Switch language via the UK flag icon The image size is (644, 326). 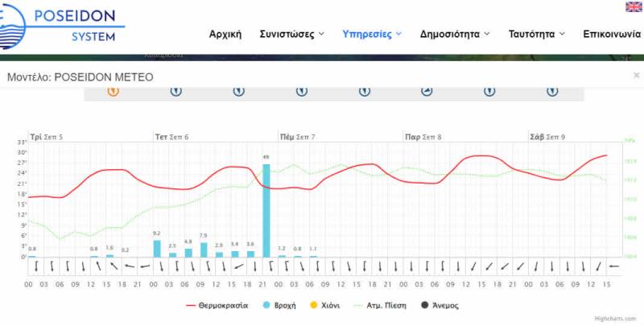pos(634,7)
